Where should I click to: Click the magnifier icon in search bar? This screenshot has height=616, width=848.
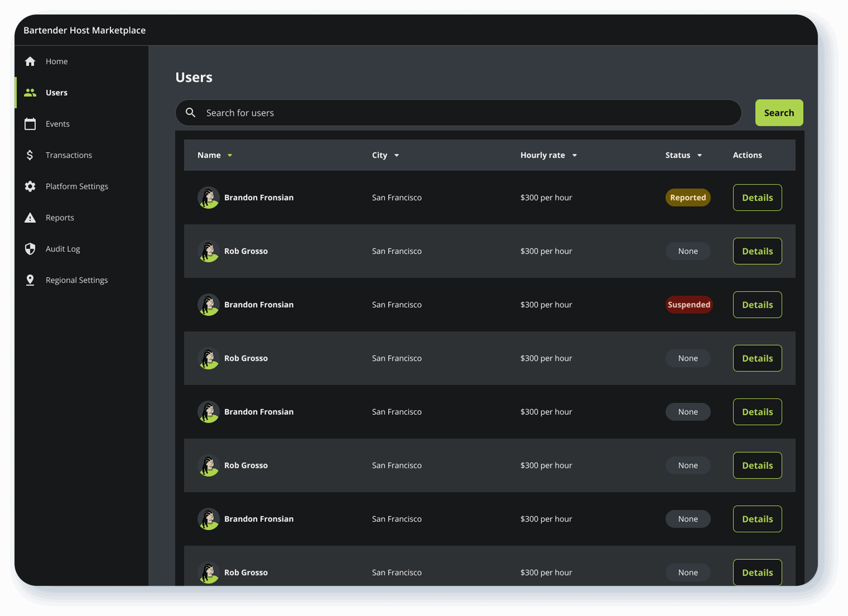click(x=190, y=113)
